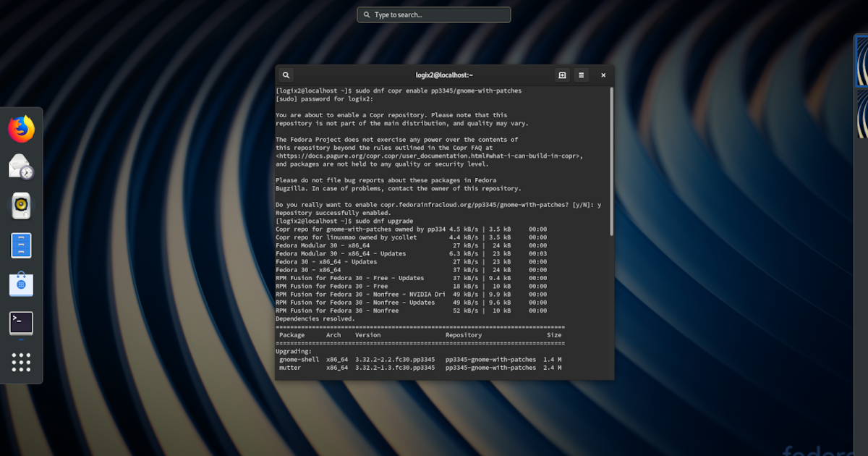
Task: Close the terminal window
Action: pyautogui.click(x=603, y=75)
